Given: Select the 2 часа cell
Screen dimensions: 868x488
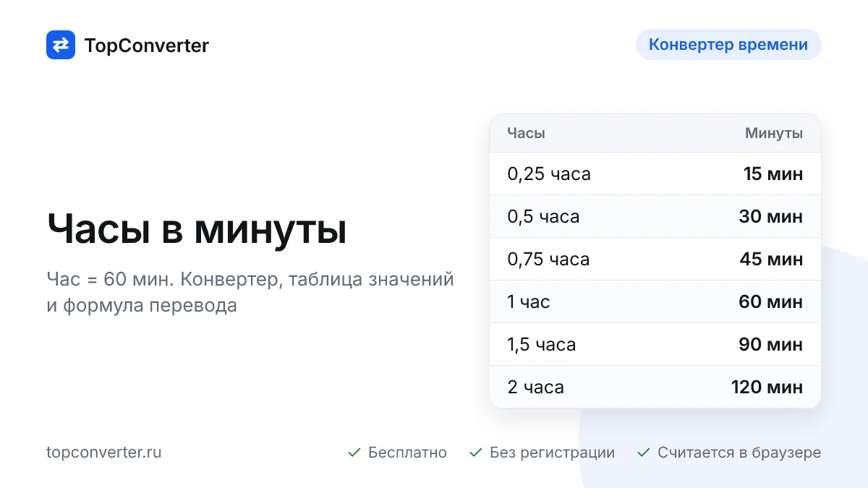Looking at the screenshot, I should [536, 388].
